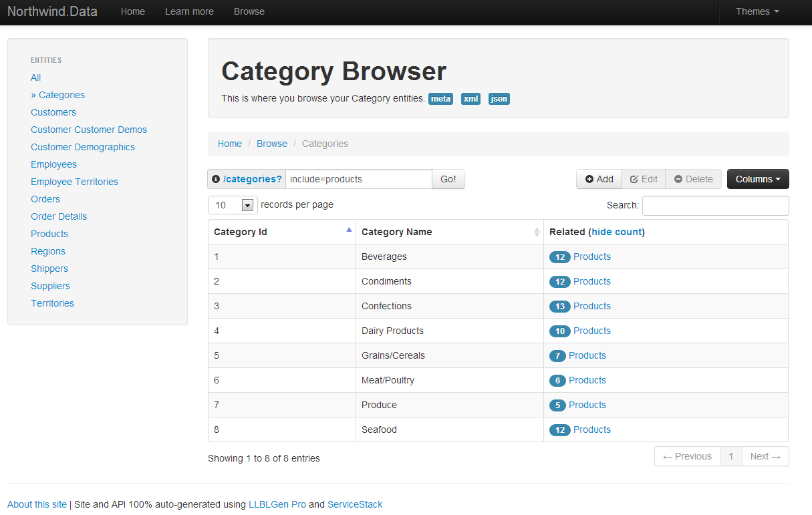Open the xml format badge
812x515 pixels.
click(x=470, y=99)
